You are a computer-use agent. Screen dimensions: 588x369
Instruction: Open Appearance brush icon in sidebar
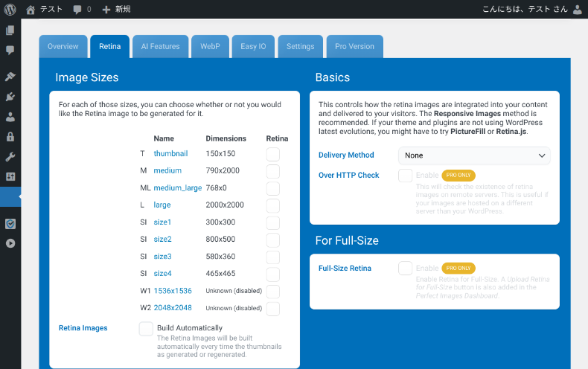[10, 77]
